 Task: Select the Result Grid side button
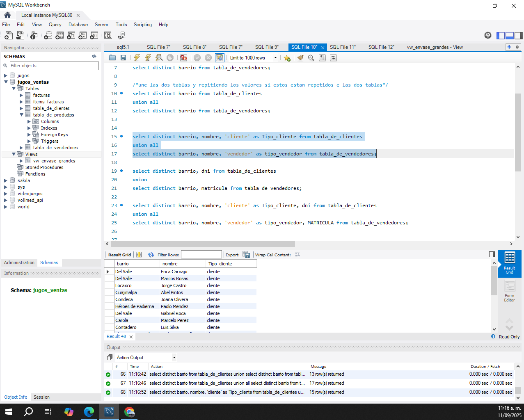509,263
